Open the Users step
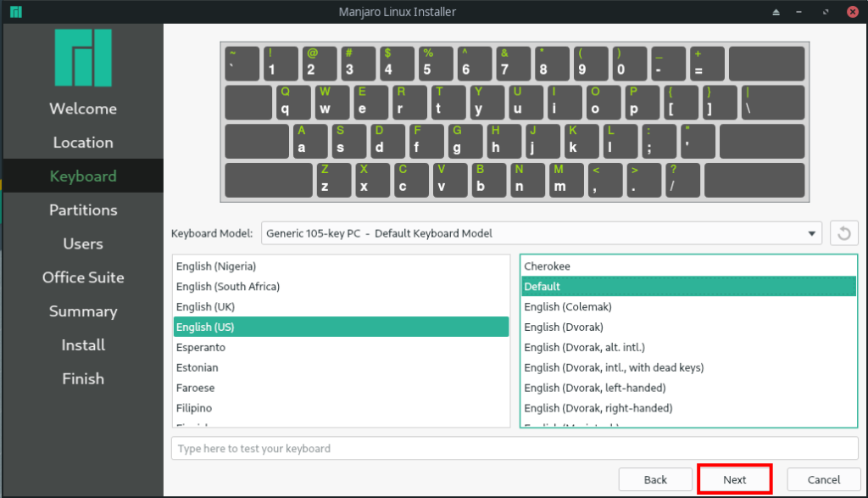868x498 pixels. tap(83, 243)
